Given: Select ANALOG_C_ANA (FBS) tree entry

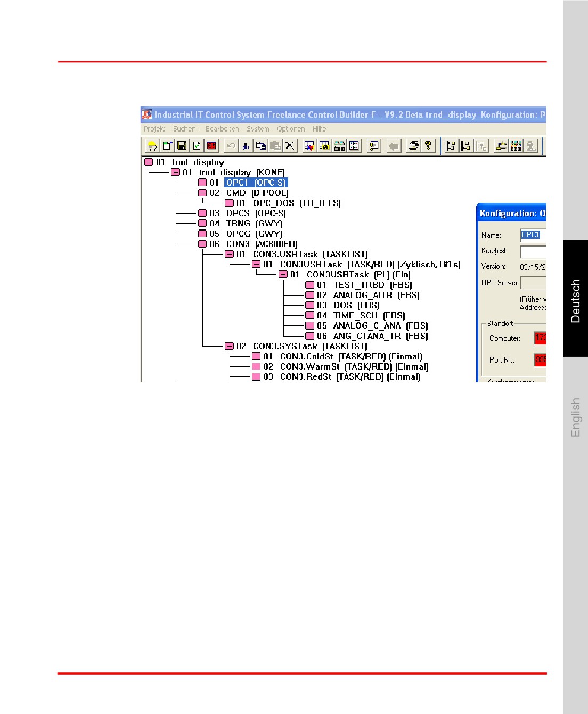Looking at the screenshot, I should (381, 325).
